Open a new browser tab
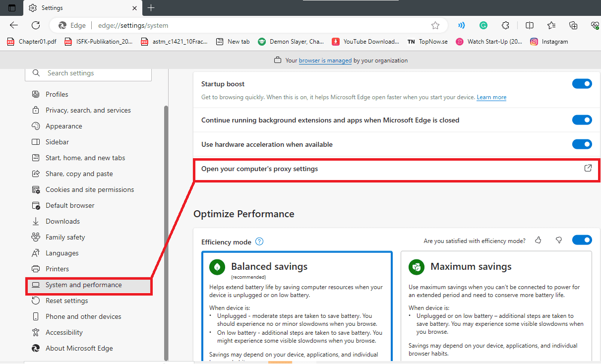The height and width of the screenshot is (364, 601). tap(151, 8)
